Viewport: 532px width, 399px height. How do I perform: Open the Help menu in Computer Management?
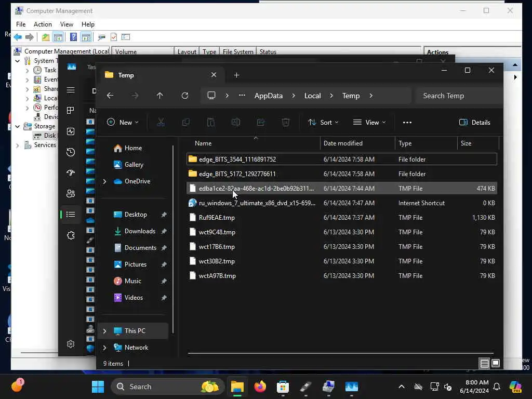pos(88,24)
